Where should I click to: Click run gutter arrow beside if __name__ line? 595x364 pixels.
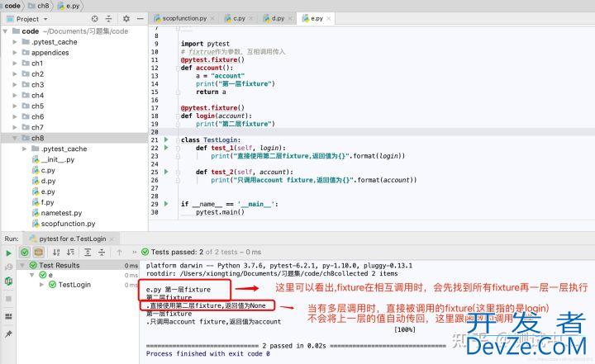coord(166,204)
